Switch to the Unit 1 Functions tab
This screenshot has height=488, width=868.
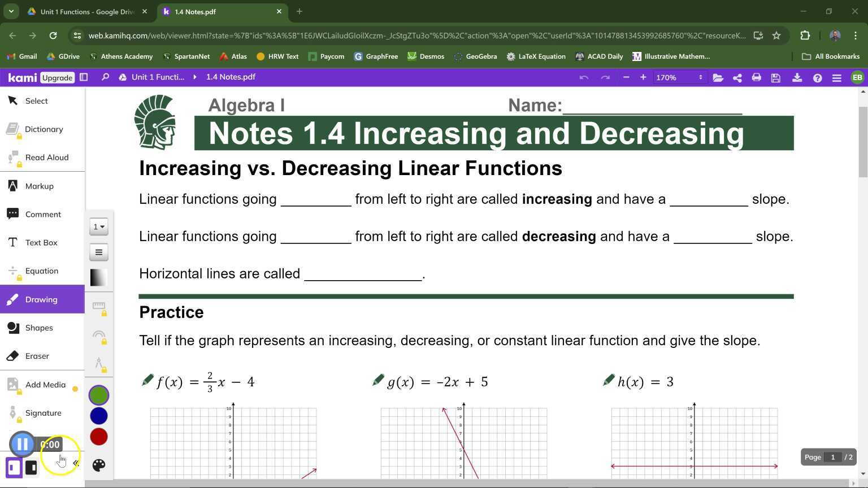pos(85,11)
